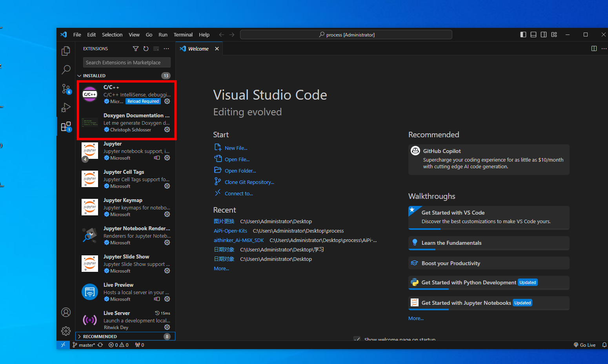Open manage gear for Doxygen Documentation extension
This screenshot has height=364, width=608.
click(x=167, y=129)
